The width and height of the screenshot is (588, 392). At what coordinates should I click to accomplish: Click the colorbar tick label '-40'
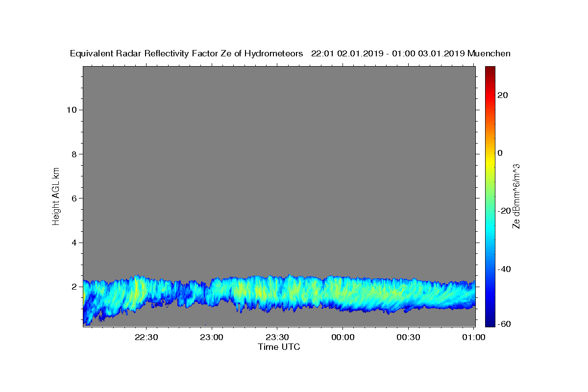click(x=504, y=269)
